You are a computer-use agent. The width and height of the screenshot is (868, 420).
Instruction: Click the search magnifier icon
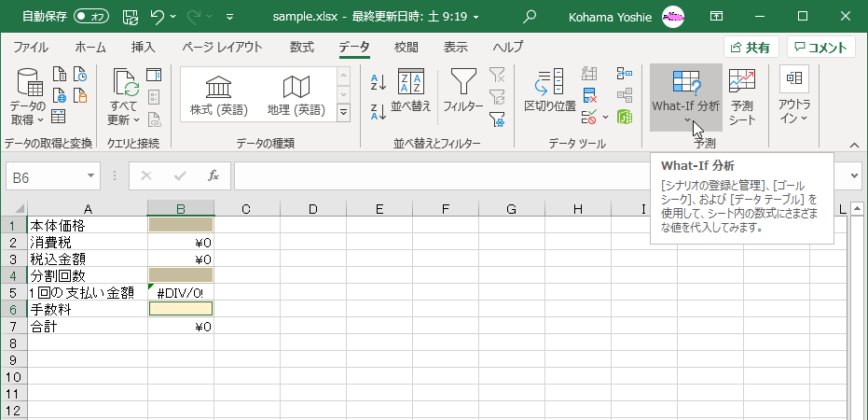tap(530, 16)
